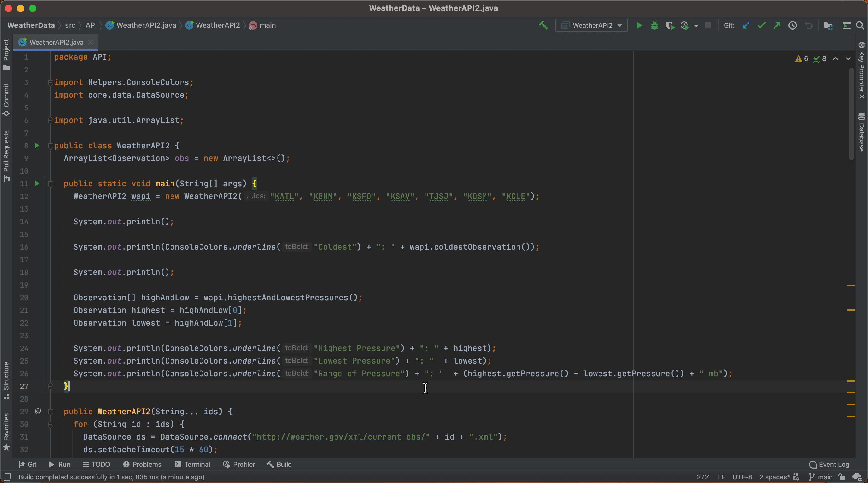Image resolution: width=868 pixels, height=483 pixels.
Task: Click the weather.gov current_obs URL link
Action: pos(341,437)
